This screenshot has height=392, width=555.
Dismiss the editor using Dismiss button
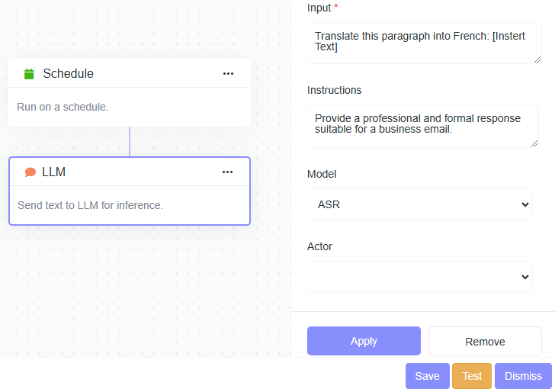tap(523, 376)
